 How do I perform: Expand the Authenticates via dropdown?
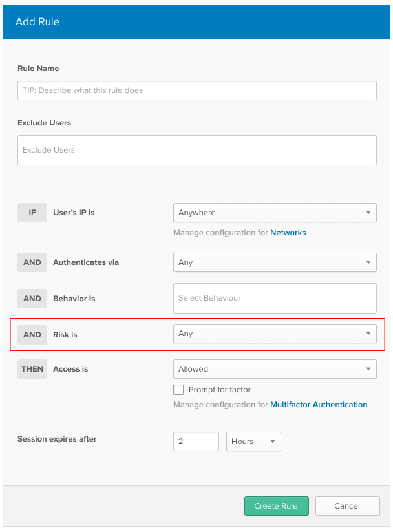275,262
